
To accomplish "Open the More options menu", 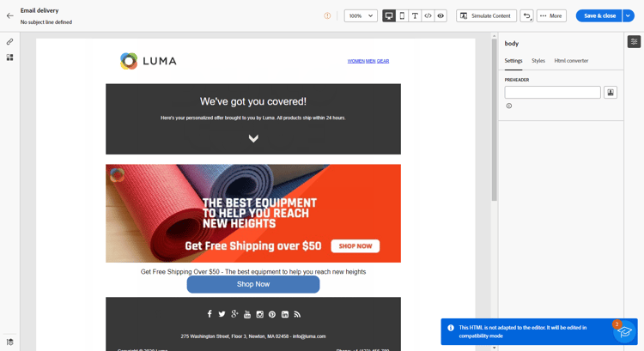I will (x=551, y=15).
